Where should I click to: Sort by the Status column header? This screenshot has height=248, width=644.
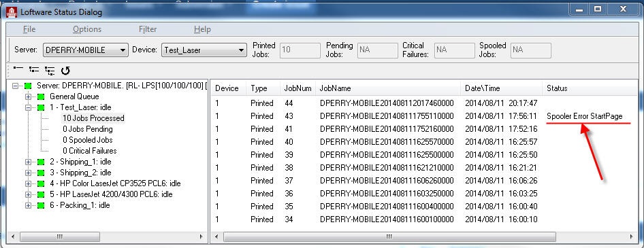pos(590,88)
